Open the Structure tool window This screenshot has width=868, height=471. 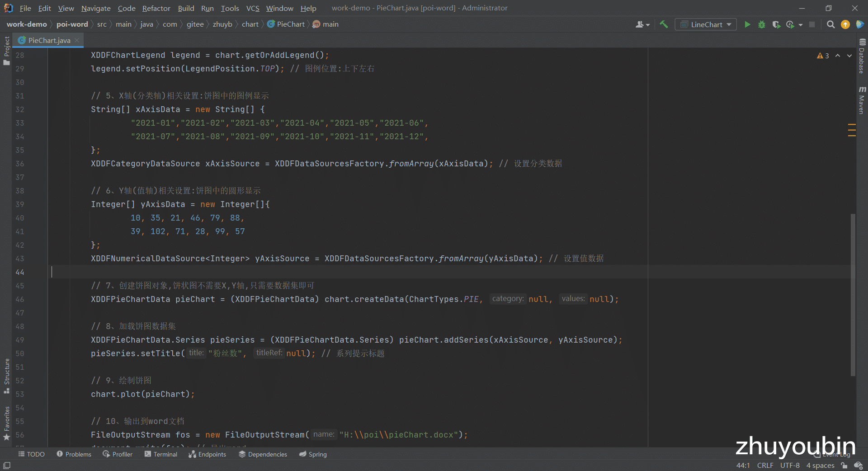6,376
